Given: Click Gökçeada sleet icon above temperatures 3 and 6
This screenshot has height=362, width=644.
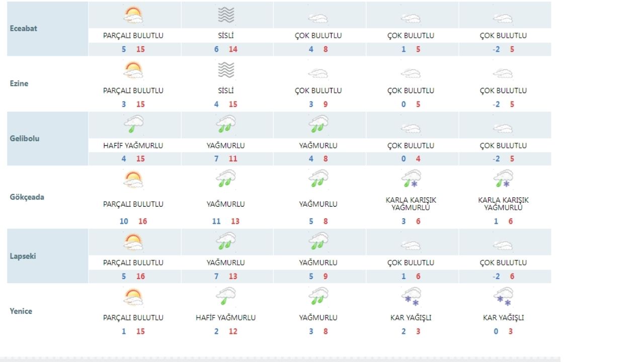Looking at the screenshot, I should pos(411,178).
